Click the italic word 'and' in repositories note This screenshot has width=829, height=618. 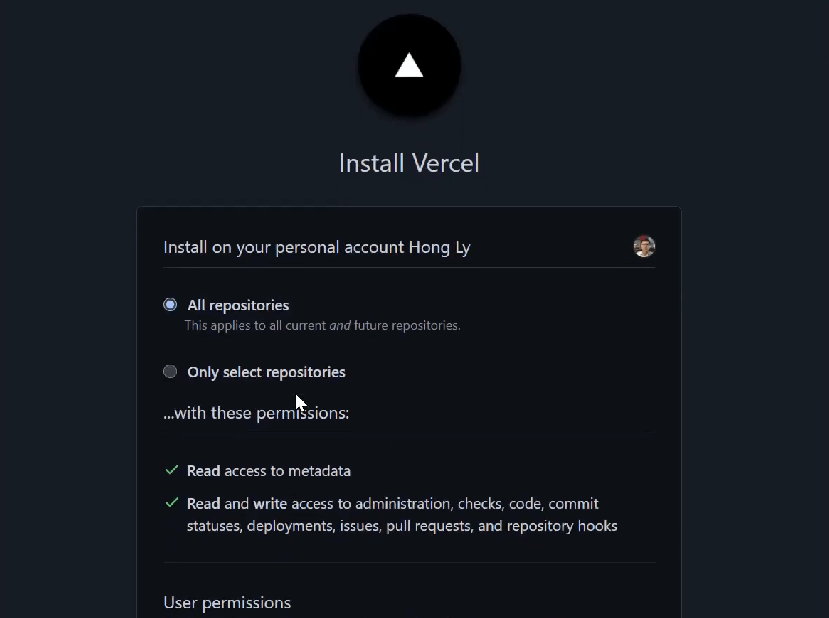(x=340, y=326)
